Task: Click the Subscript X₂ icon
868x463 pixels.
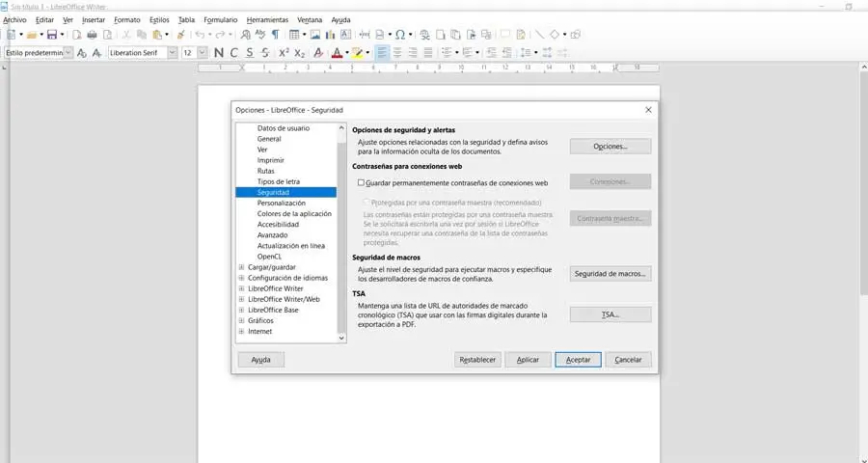Action: pos(300,53)
